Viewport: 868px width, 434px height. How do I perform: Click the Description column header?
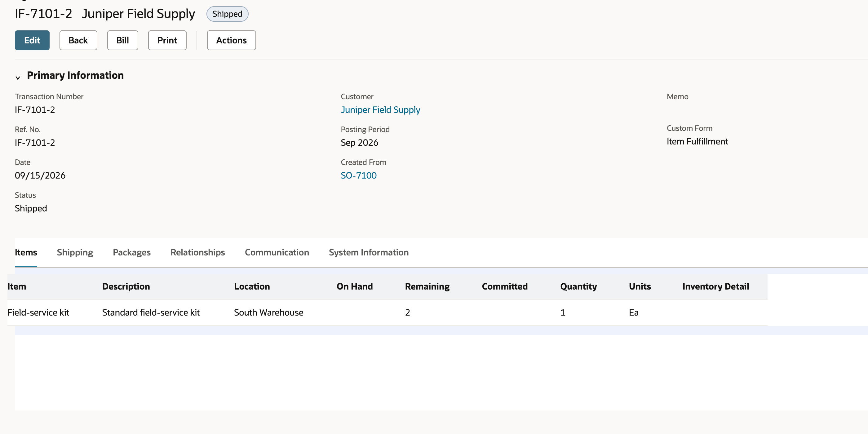tap(126, 286)
